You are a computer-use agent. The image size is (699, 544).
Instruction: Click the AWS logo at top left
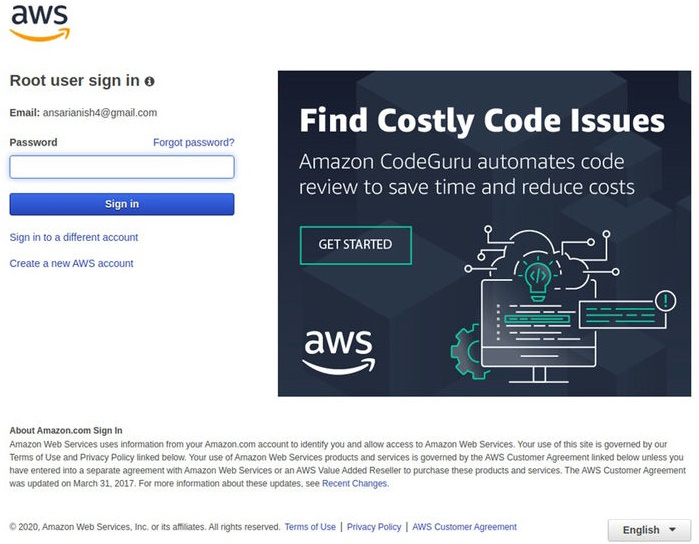[x=40, y=22]
